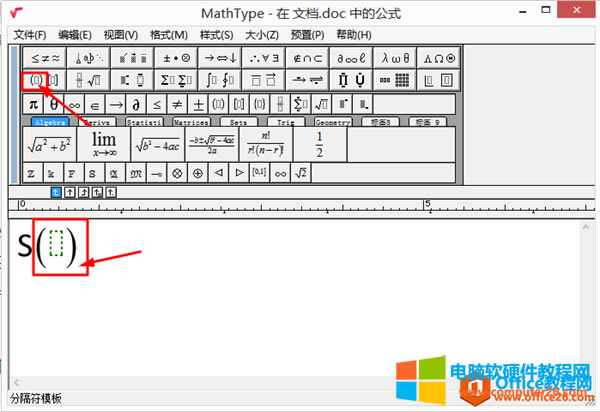Insert the √(a²+b²) expression
Screen dimensions: 600x412
pyautogui.click(x=50, y=144)
